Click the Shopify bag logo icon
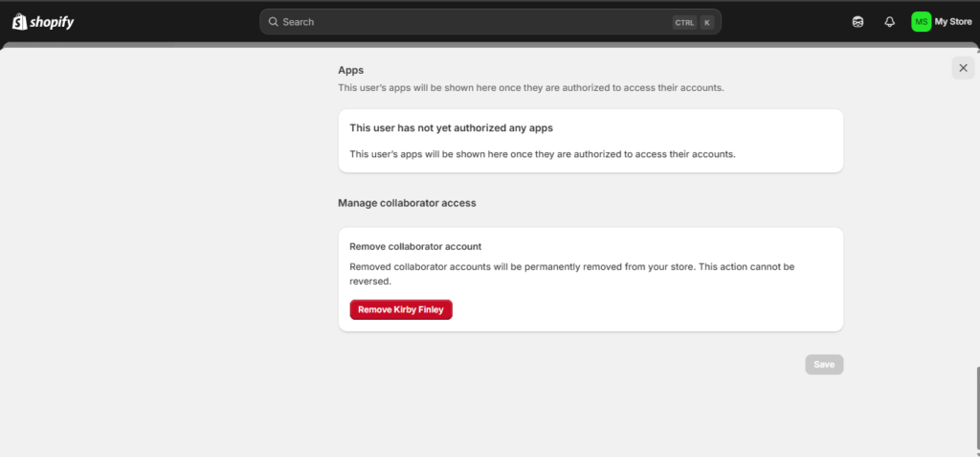The image size is (980, 457). [x=19, y=22]
